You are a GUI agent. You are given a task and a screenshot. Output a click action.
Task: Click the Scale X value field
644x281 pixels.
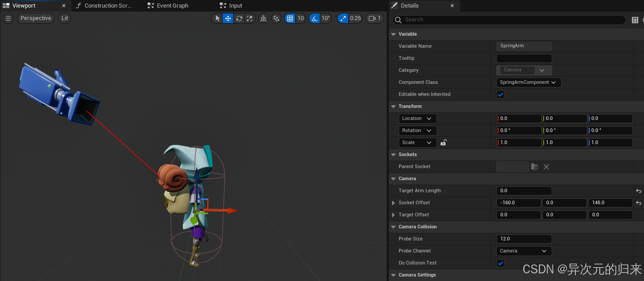click(519, 142)
